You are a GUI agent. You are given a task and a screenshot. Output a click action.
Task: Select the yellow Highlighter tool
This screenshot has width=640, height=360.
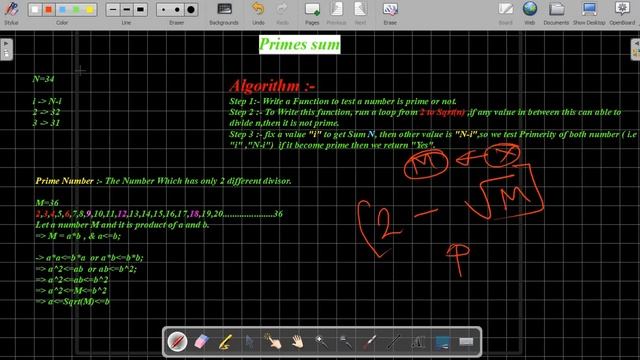pyautogui.click(x=225, y=342)
